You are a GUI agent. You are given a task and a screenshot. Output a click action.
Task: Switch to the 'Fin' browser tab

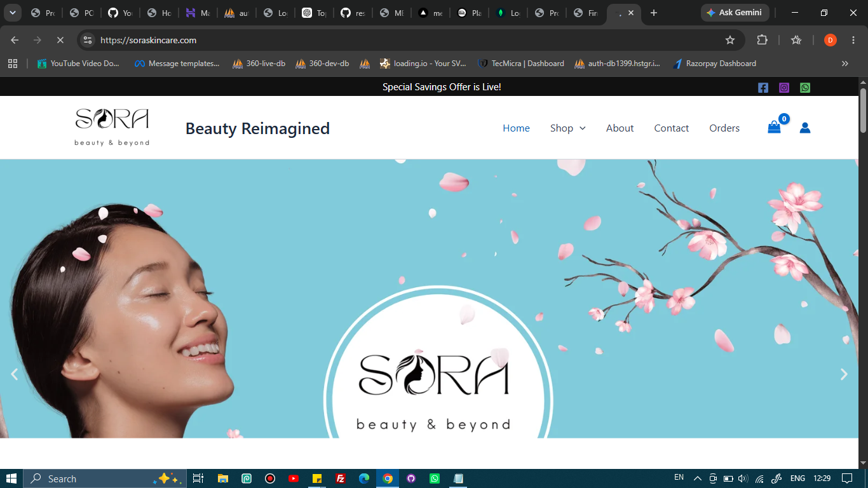click(x=587, y=13)
